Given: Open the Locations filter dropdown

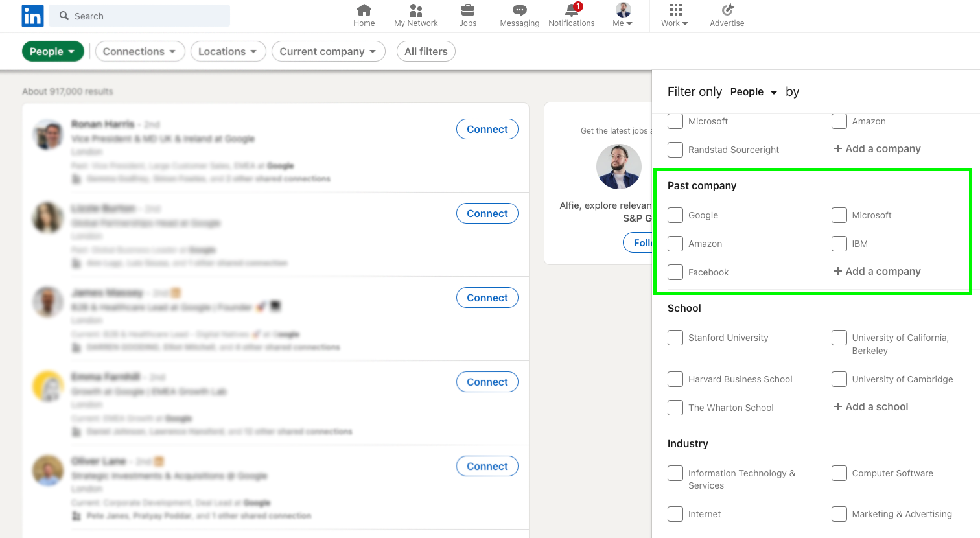Looking at the screenshot, I should coord(228,51).
